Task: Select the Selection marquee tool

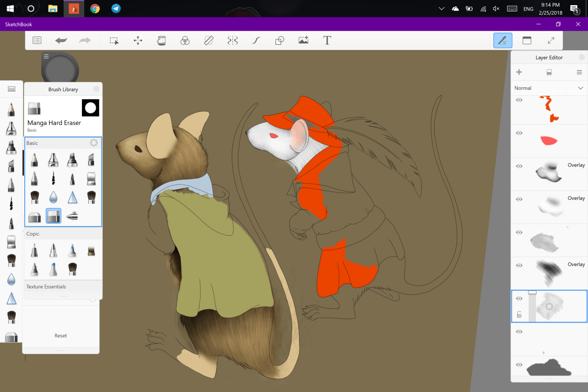Action: click(x=114, y=41)
